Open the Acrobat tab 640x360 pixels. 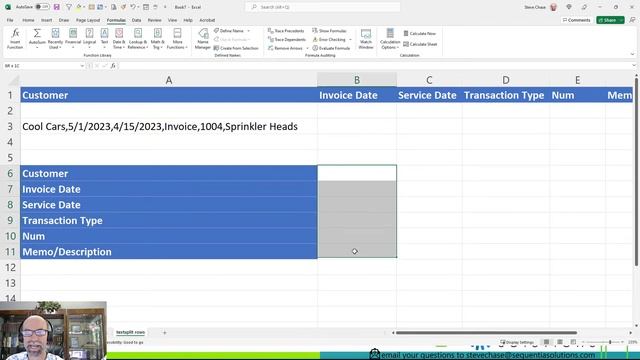coord(207,20)
